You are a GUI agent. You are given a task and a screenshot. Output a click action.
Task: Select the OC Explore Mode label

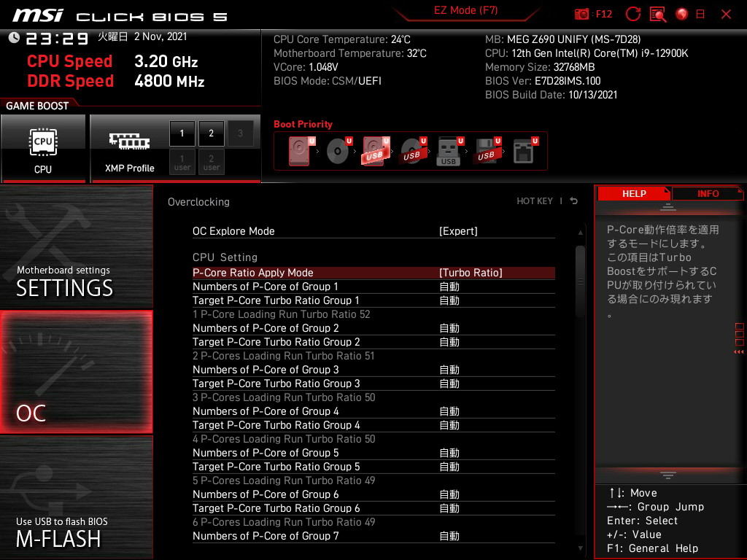tap(233, 231)
